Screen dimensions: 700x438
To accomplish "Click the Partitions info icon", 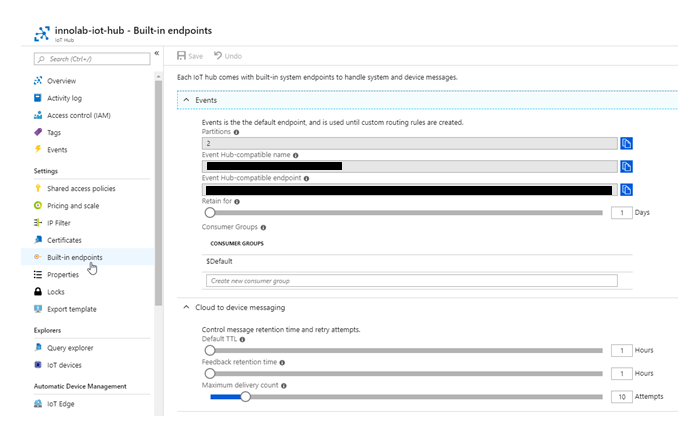I will click(x=236, y=132).
